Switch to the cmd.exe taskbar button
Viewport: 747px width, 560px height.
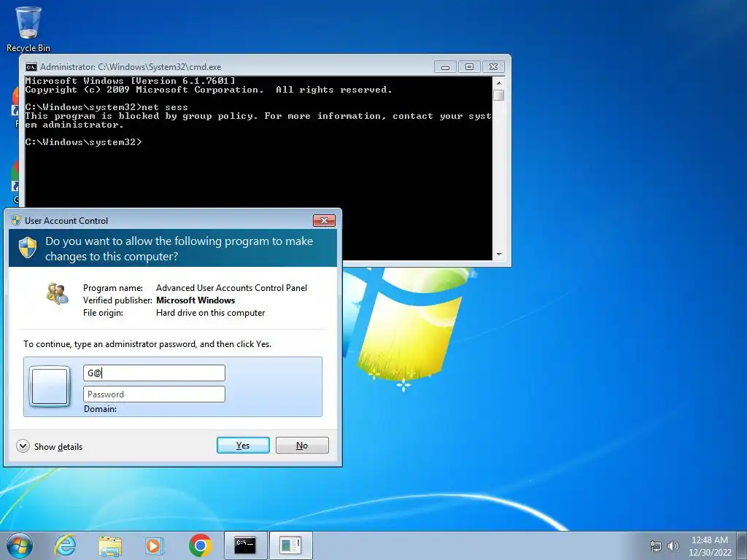point(245,545)
